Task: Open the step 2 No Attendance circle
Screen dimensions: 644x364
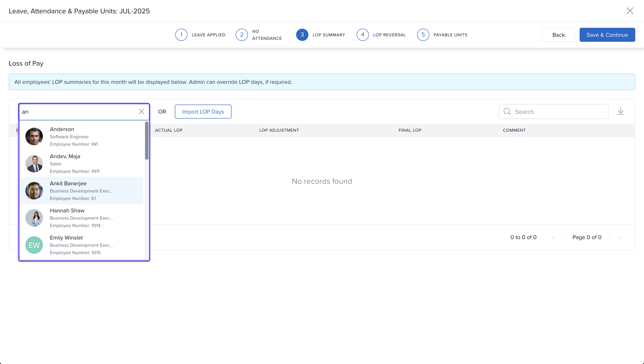Action: (x=242, y=35)
